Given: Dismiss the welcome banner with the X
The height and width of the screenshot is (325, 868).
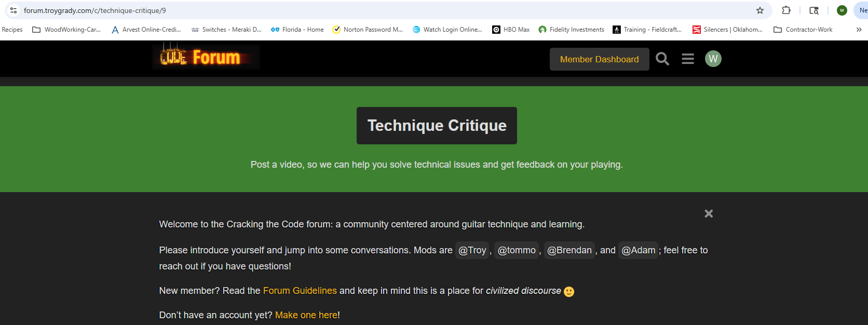Looking at the screenshot, I should pyautogui.click(x=709, y=213).
